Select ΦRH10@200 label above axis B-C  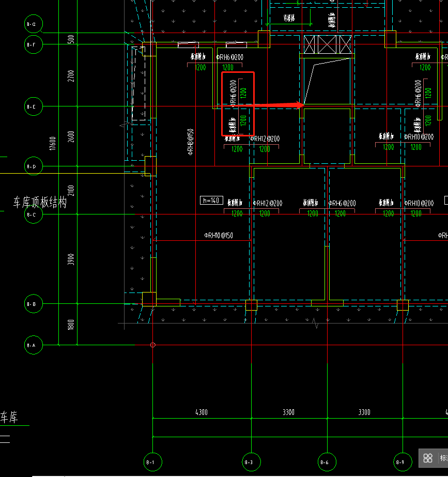pos(419,203)
